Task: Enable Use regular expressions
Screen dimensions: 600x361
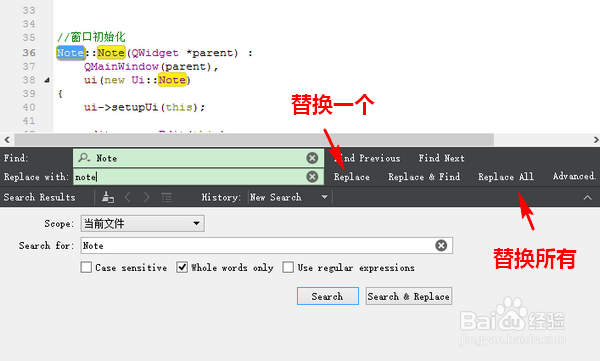Action: (x=288, y=267)
